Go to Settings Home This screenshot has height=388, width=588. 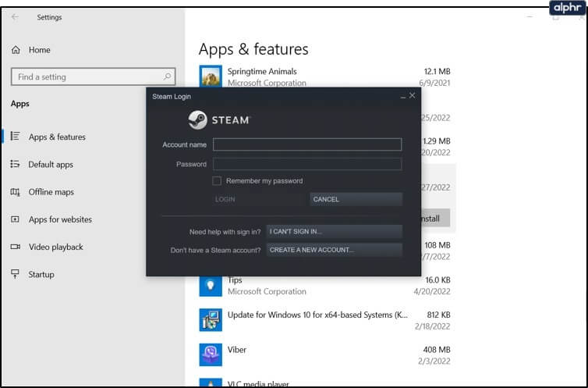tap(39, 49)
